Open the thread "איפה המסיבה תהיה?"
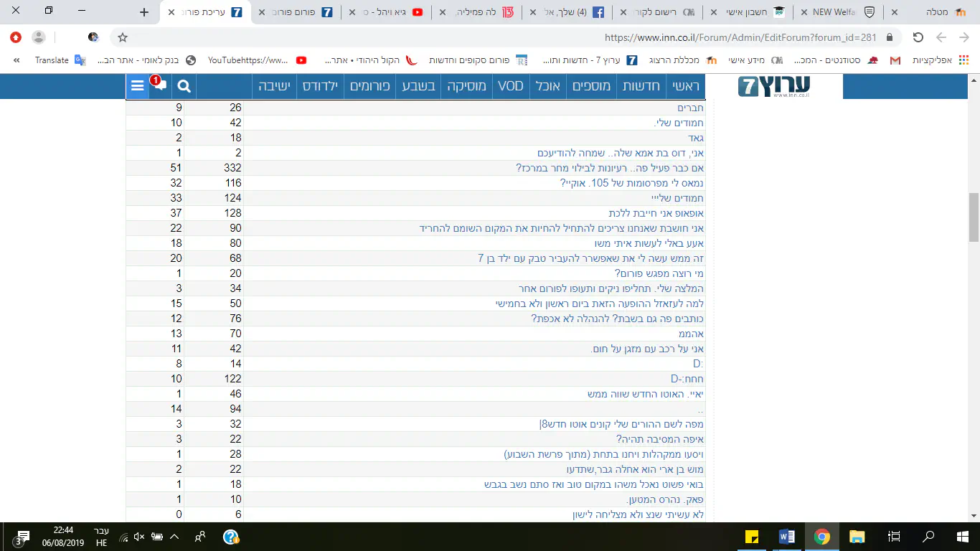Image resolution: width=980 pixels, height=551 pixels. 659,439
